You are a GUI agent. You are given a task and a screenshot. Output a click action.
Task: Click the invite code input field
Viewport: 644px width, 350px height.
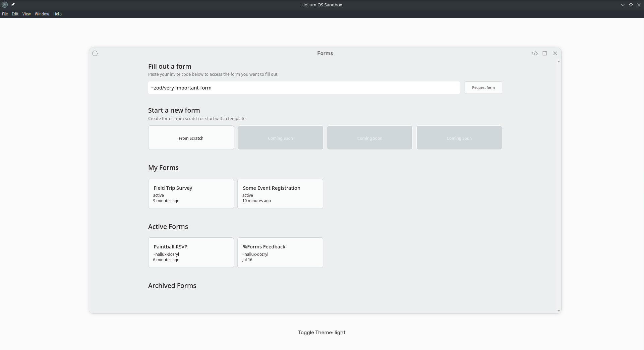coord(304,87)
